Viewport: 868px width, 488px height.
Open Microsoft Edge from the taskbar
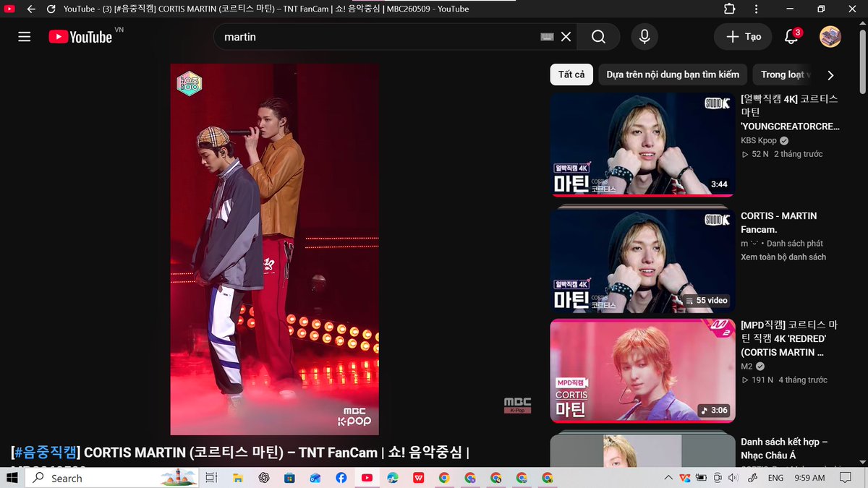[393, 478]
